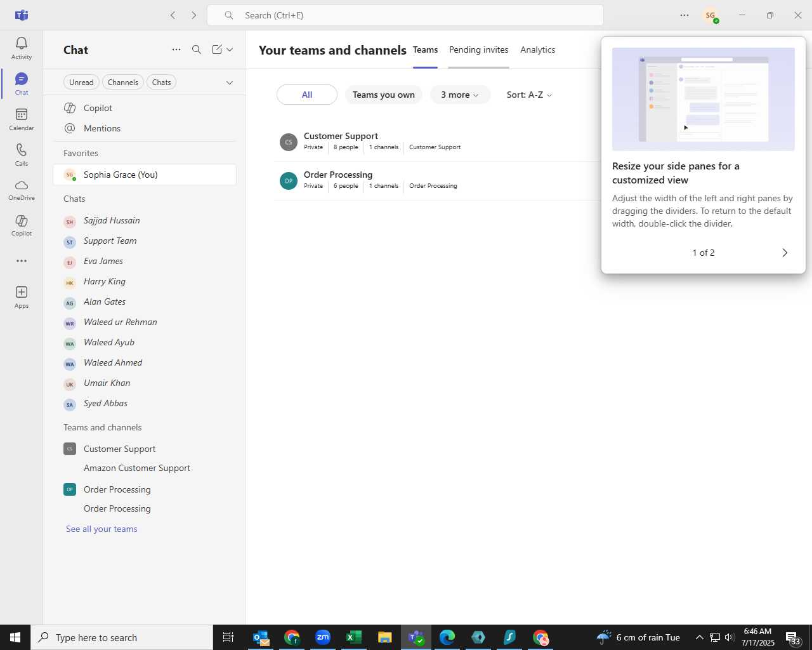
Task: Open Zoom from the taskbar
Action: pos(323,637)
